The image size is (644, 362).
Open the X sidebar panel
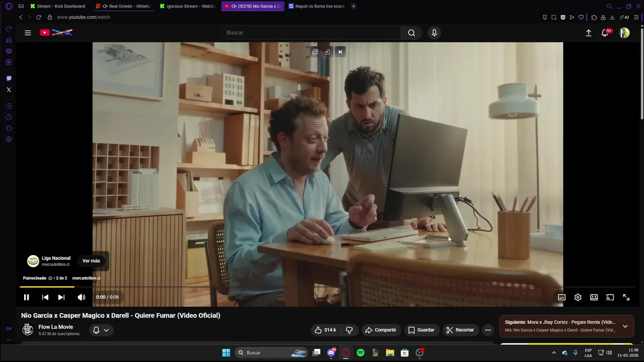pos(9,89)
